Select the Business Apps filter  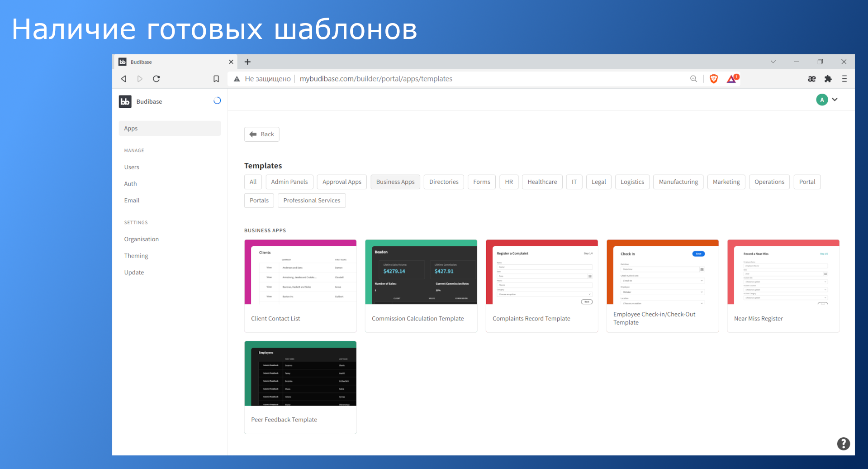[x=395, y=182]
